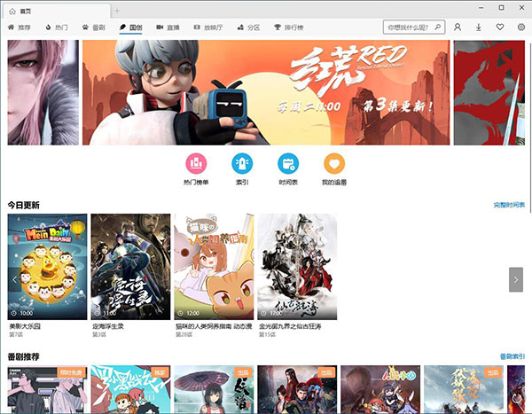Open favorites heart icon in toolbar

click(500, 27)
